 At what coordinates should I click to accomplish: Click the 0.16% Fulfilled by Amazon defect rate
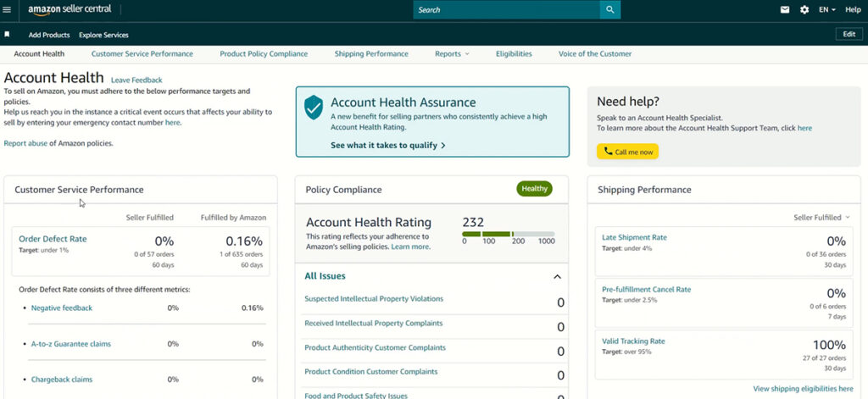click(244, 241)
